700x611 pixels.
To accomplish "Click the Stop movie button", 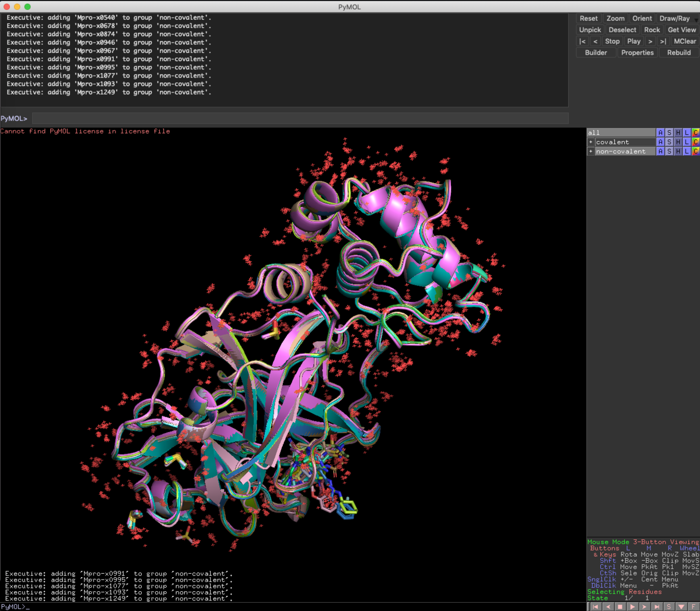I will tap(612, 41).
